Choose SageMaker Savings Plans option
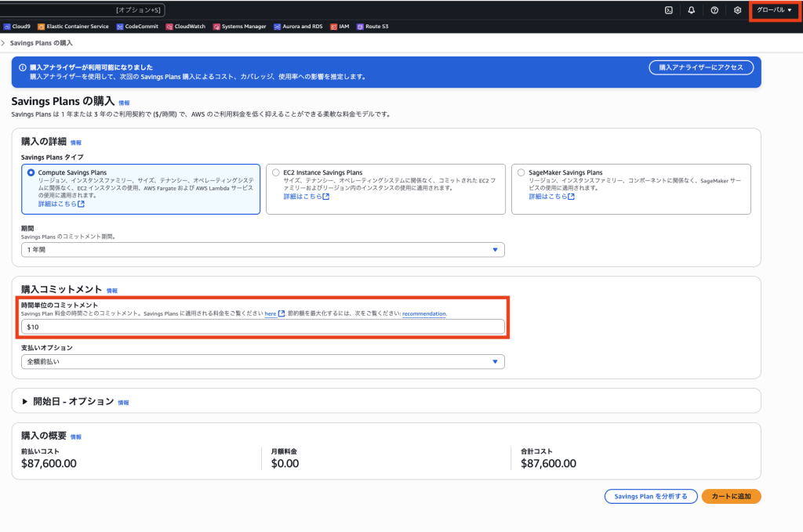This screenshot has height=532, width=803. point(521,172)
